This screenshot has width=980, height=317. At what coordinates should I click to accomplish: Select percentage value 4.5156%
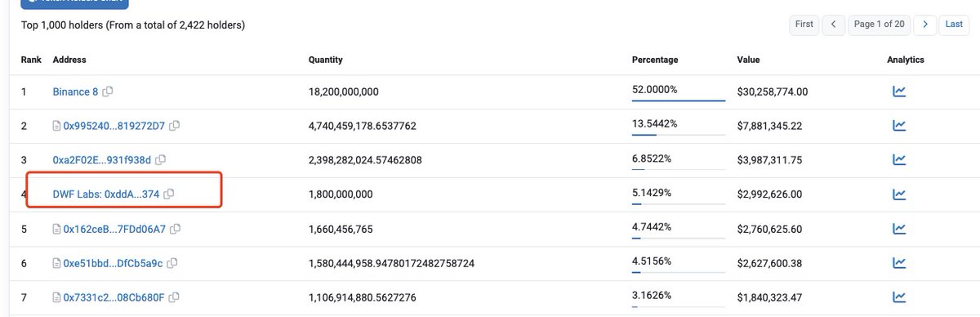[652, 261]
